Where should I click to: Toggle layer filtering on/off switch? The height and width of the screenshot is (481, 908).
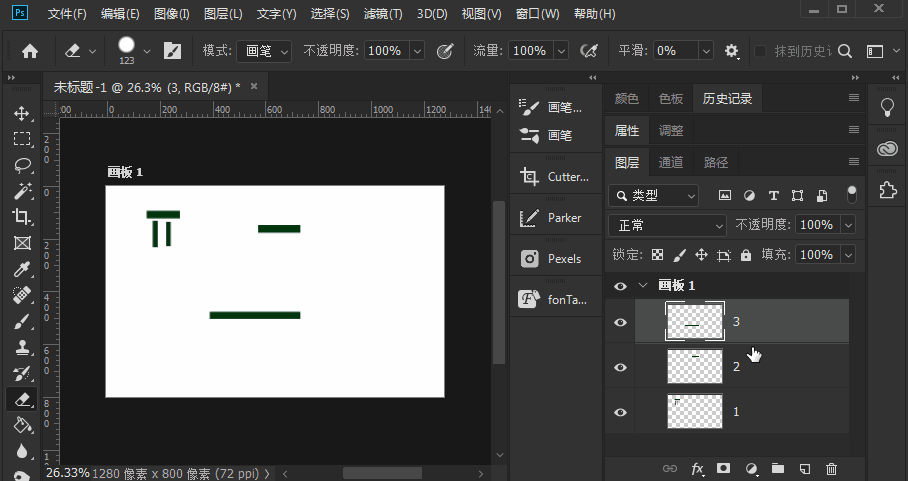(x=851, y=194)
